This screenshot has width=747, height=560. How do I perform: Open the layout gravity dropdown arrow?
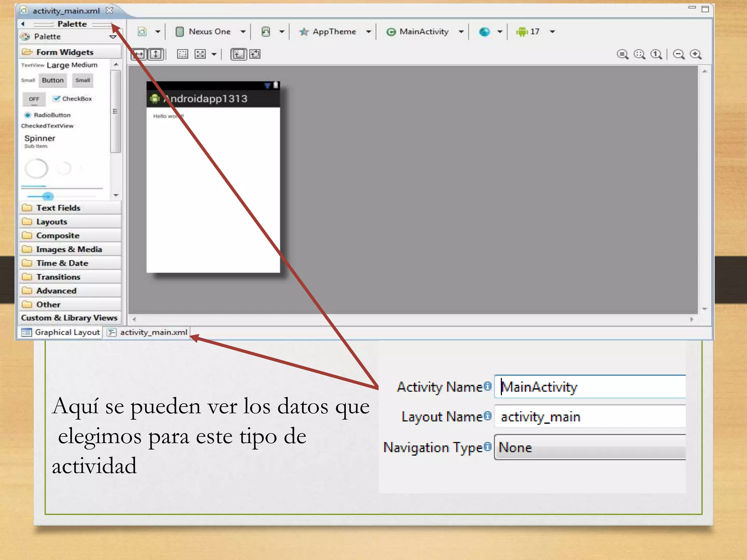point(214,54)
